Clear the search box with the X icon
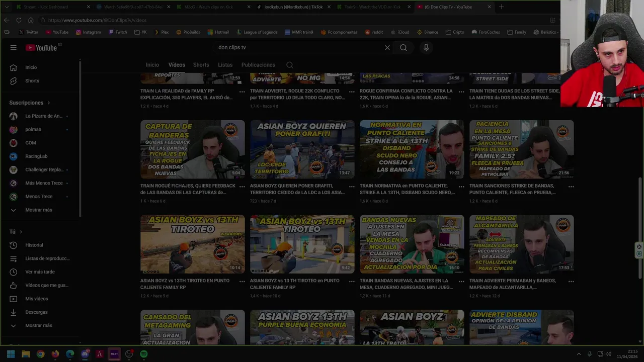 point(387,48)
